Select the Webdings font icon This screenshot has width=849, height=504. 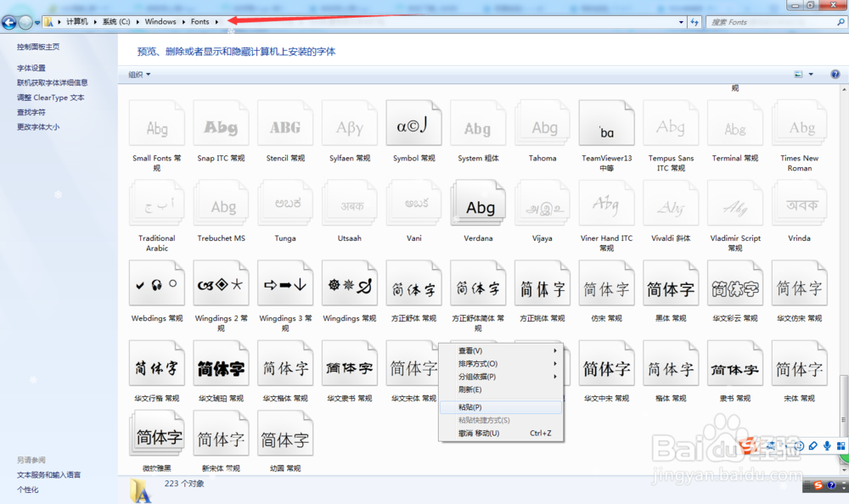pyautogui.click(x=157, y=283)
